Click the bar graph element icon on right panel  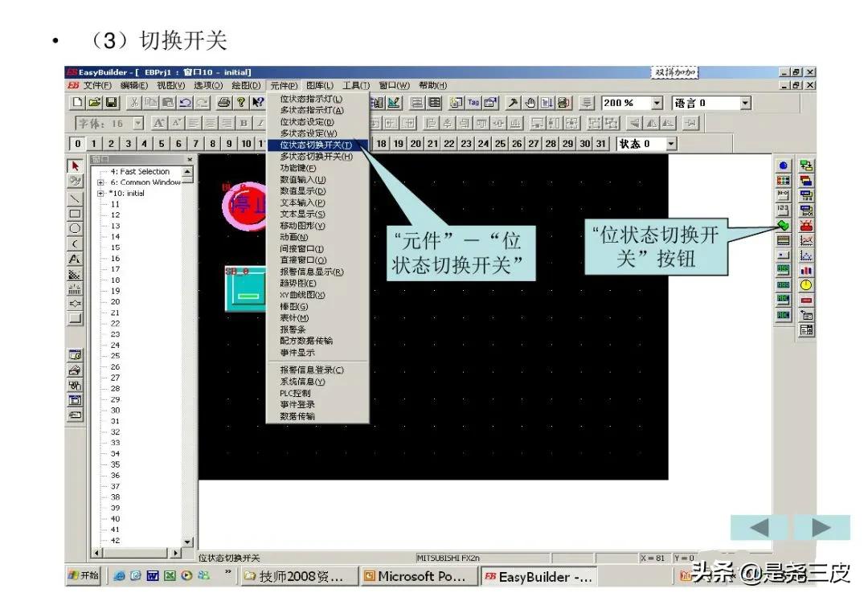(805, 272)
